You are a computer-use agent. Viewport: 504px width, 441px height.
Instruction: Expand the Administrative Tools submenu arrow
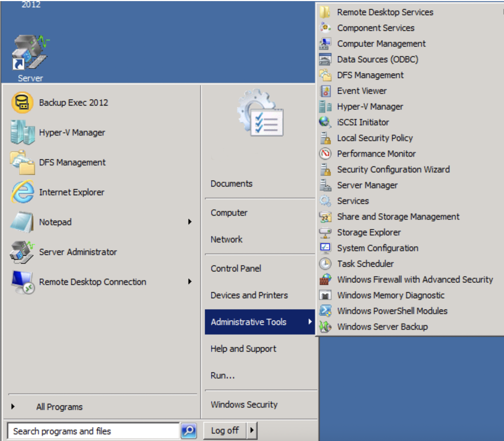pos(310,322)
